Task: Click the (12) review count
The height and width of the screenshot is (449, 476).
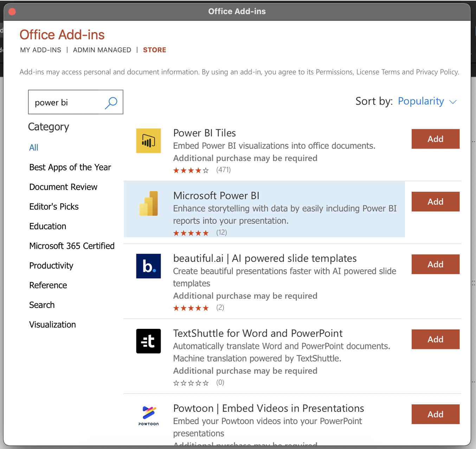Action: [221, 233]
